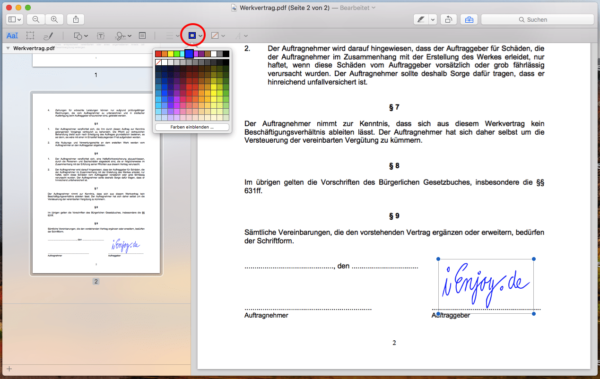The width and height of the screenshot is (600, 379).
Task: Open the line style dropdown
Action: [172, 36]
